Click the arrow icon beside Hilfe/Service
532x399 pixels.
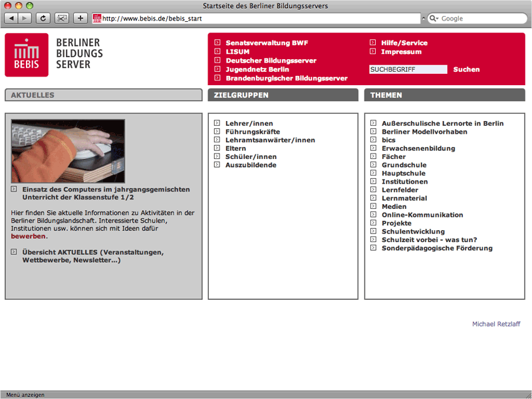pos(373,43)
